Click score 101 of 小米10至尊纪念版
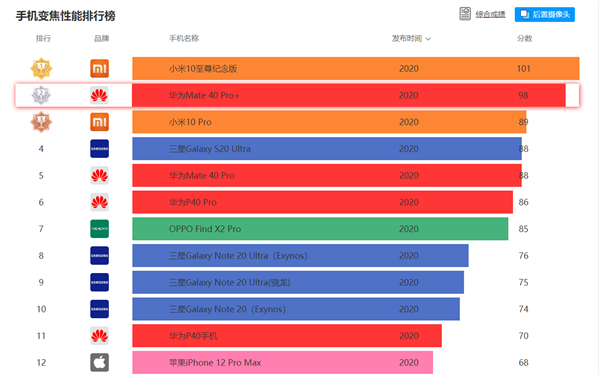 (x=523, y=68)
